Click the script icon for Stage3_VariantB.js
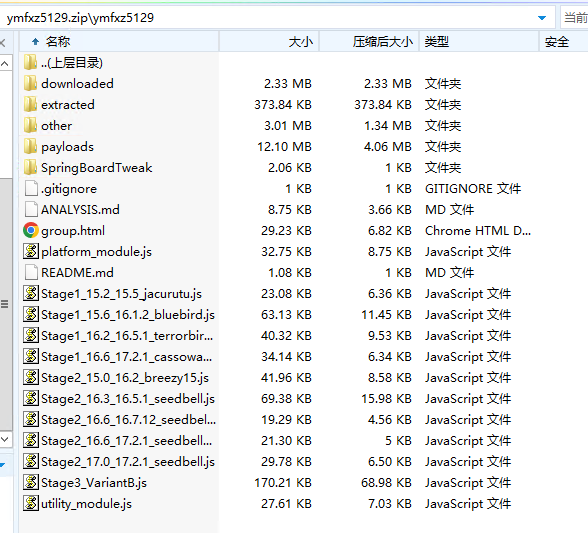Viewport: 588px width, 533px height. 31,482
